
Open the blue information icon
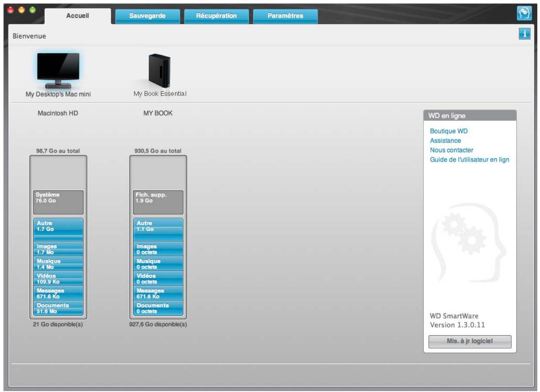pyautogui.click(x=524, y=34)
